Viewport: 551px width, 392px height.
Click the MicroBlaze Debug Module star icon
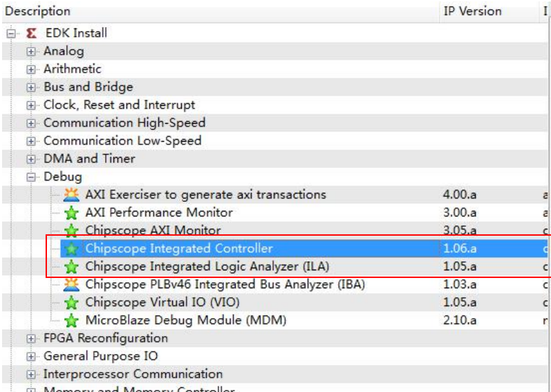tap(71, 321)
